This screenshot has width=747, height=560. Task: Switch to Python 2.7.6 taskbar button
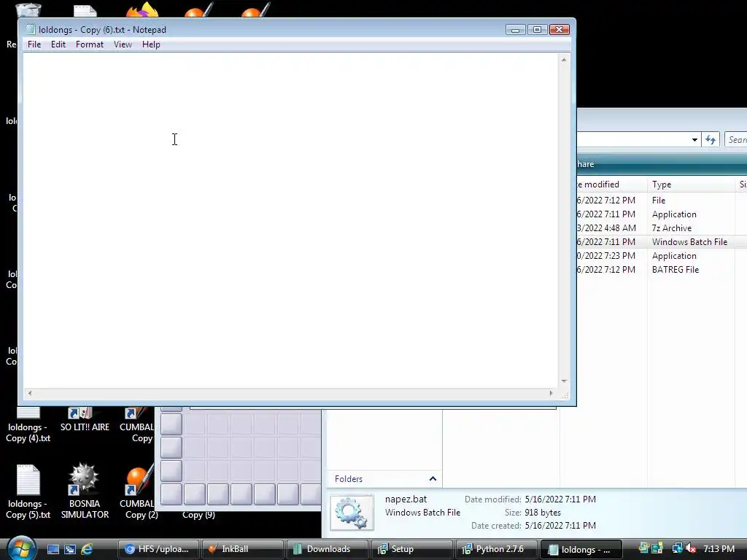pos(496,549)
